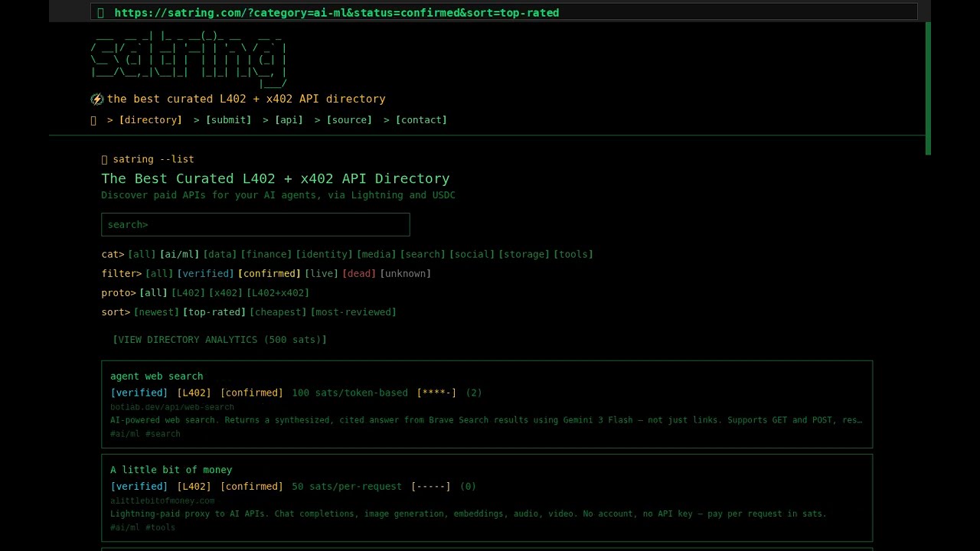Click #ai/ml #search tags line
The width and height of the screenshot is (980, 551).
pos(145,434)
